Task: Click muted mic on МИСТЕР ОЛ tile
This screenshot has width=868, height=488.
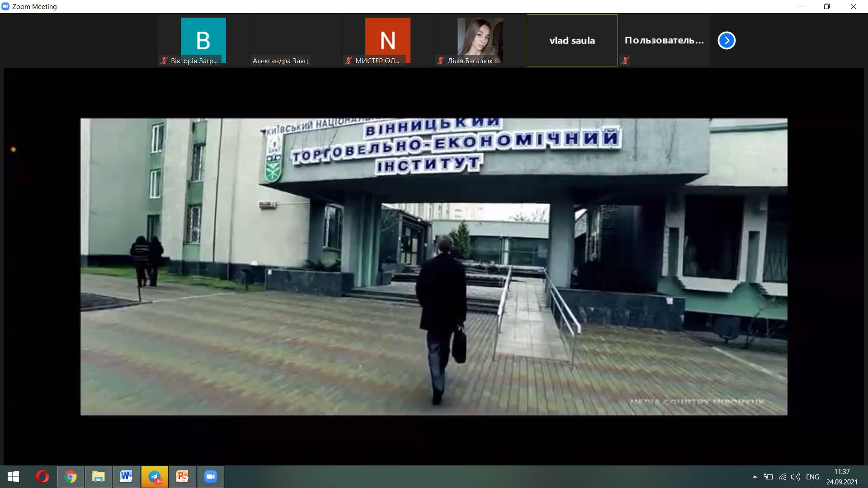Action: click(x=348, y=61)
